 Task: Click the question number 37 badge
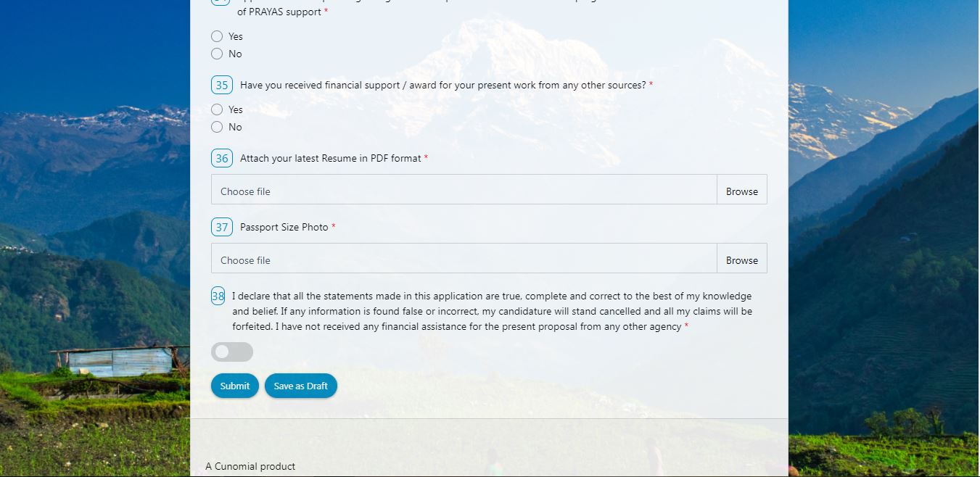click(x=222, y=228)
